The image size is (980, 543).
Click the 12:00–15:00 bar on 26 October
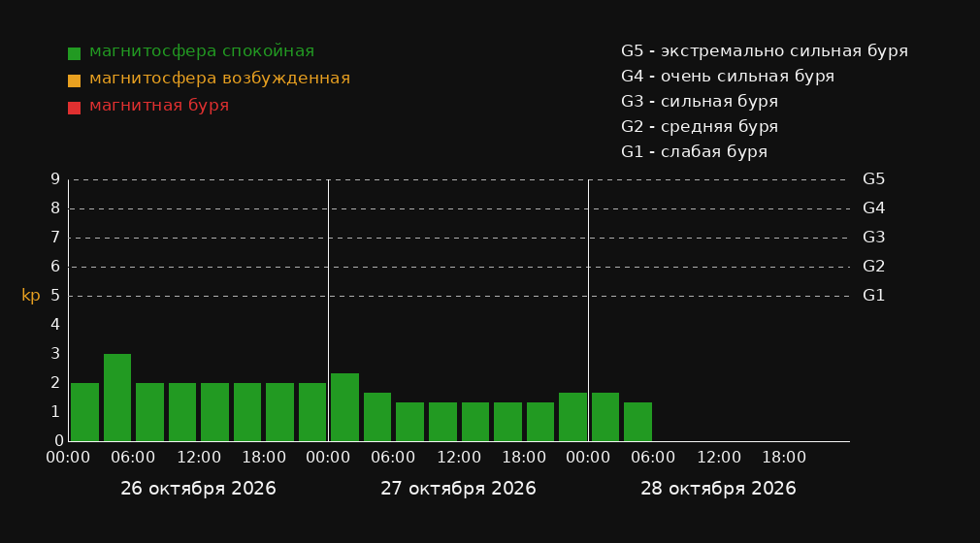[x=215, y=412]
